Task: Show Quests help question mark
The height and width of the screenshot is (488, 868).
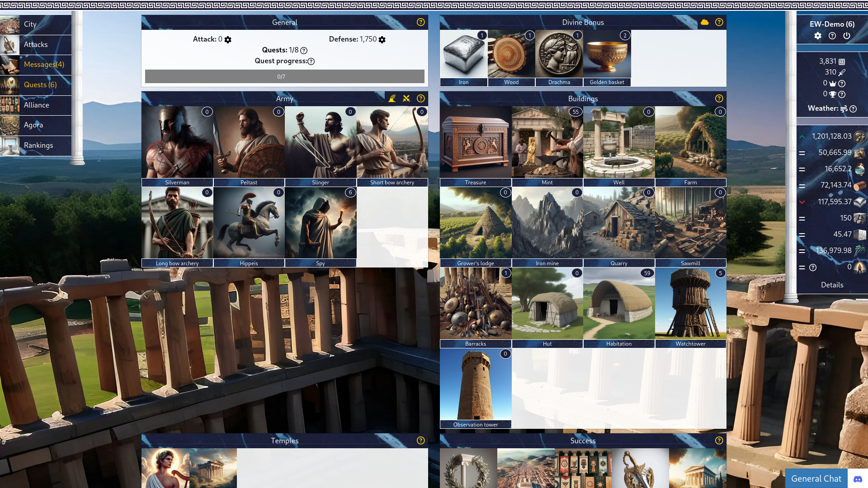Action: pos(304,51)
